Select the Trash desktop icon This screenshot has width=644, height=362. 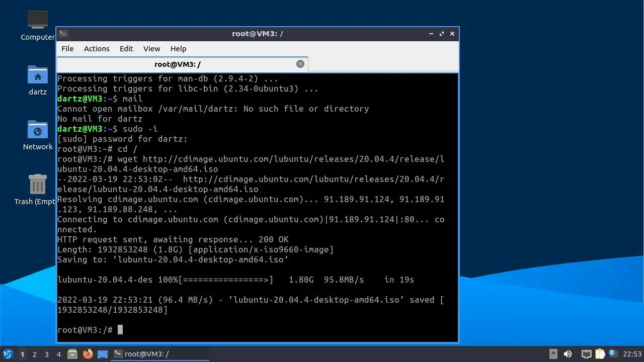click(35, 190)
